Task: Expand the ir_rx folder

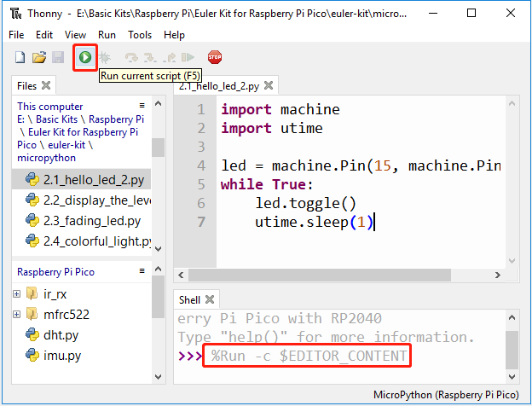Action: 16,294
